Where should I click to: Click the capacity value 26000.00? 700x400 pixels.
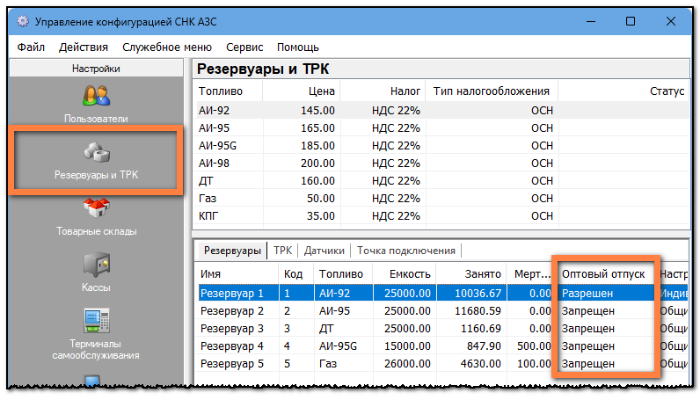pos(407,364)
